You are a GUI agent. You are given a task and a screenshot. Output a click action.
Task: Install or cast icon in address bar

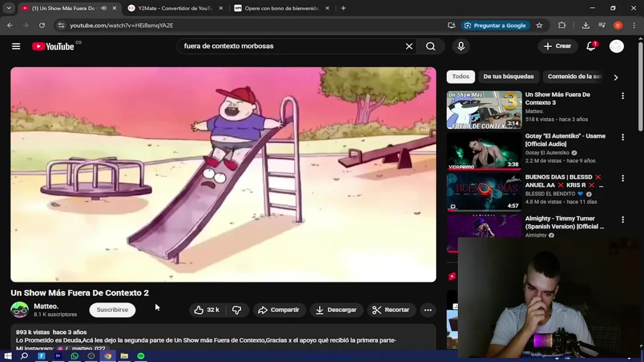(x=451, y=25)
